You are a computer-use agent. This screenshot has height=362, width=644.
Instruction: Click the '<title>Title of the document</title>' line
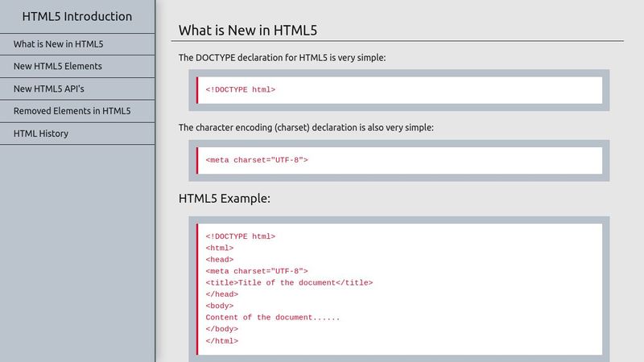click(x=289, y=282)
